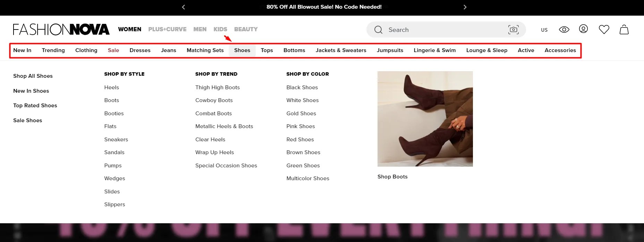Select Sneakers style link
The height and width of the screenshot is (242, 644).
coord(116,140)
